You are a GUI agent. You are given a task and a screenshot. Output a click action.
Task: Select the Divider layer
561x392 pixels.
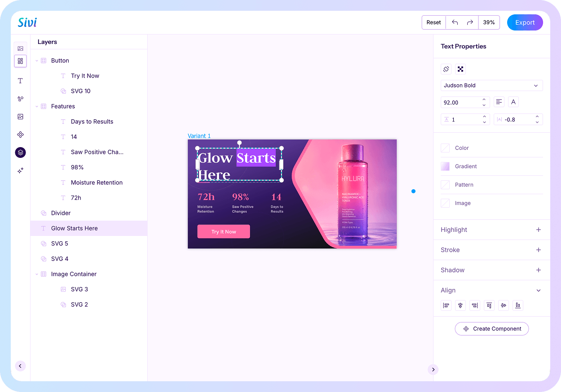point(89,213)
